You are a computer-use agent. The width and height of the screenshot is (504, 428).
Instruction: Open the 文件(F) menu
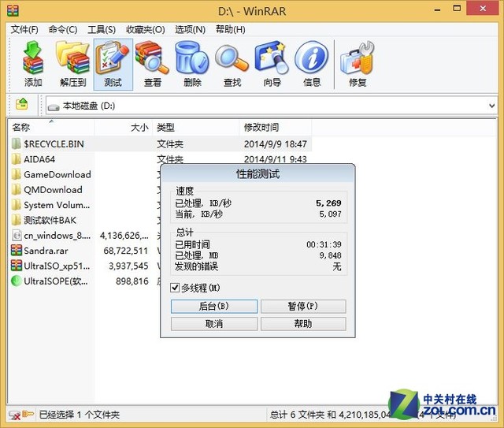pos(24,30)
